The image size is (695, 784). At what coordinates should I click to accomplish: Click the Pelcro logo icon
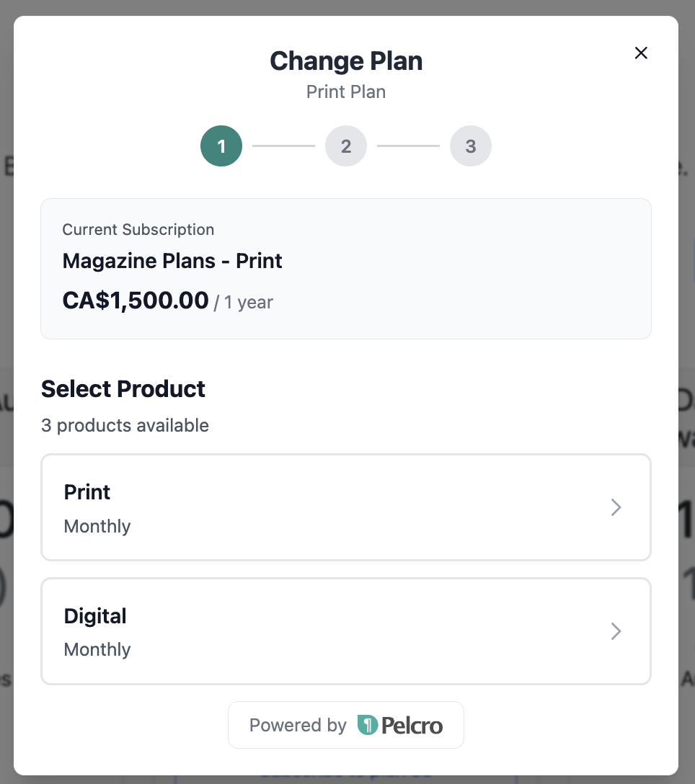(368, 725)
